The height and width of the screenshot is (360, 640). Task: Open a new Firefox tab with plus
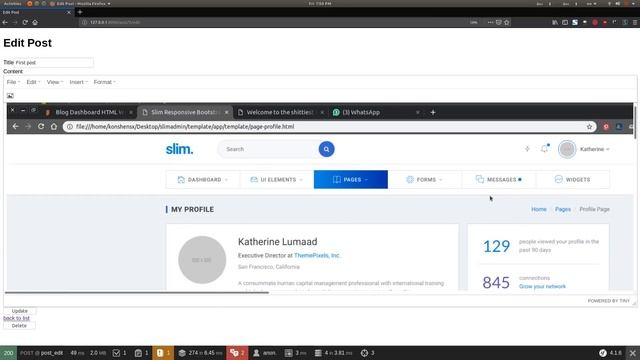(80, 12)
